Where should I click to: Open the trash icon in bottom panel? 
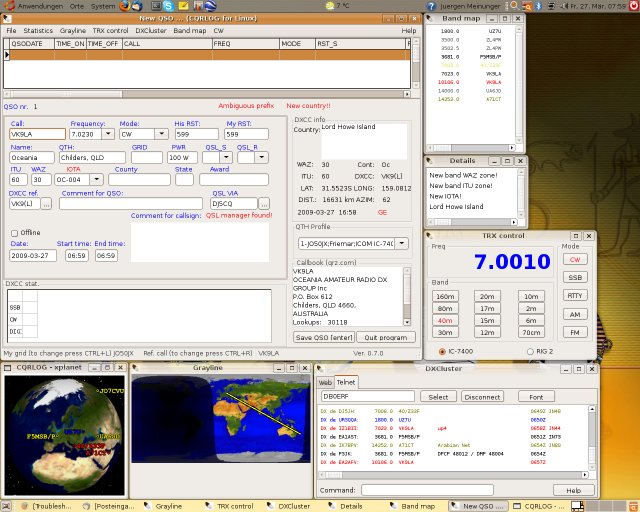click(633, 506)
